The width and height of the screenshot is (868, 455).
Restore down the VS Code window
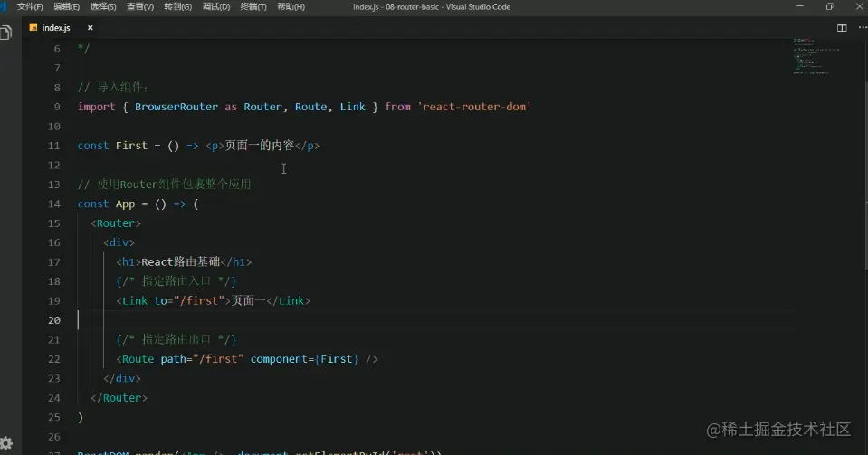(829, 6)
